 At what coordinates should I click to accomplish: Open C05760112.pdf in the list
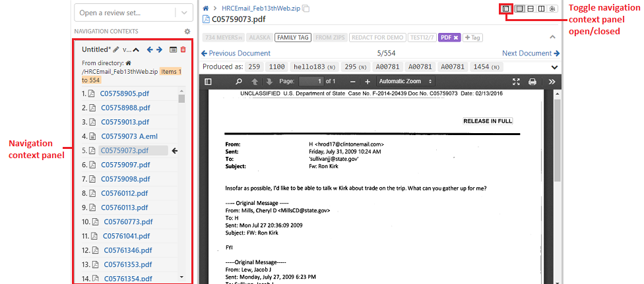(125, 193)
